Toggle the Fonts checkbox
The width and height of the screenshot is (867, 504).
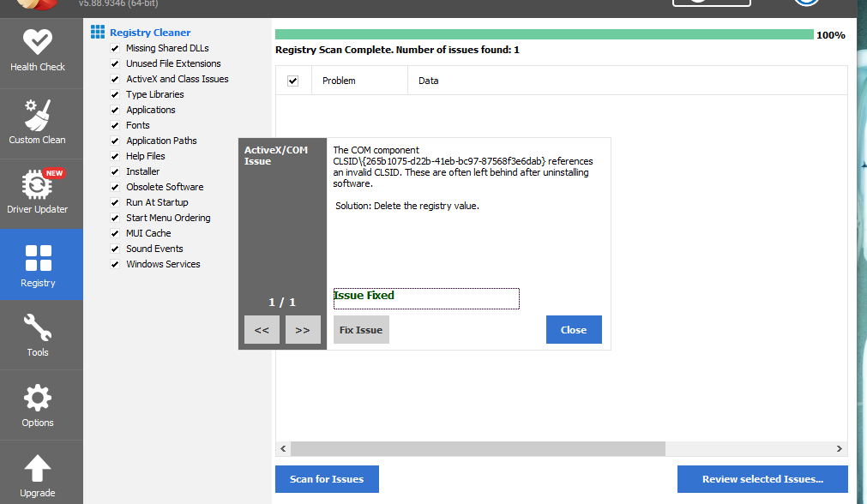coord(115,125)
